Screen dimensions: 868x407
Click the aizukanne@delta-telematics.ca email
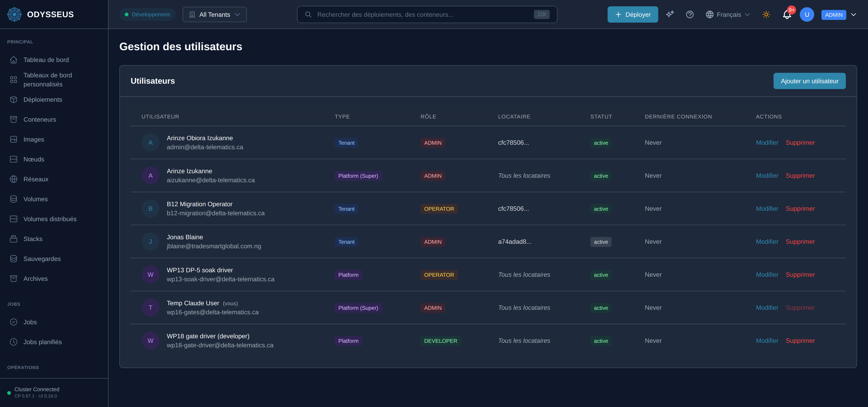click(x=211, y=180)
